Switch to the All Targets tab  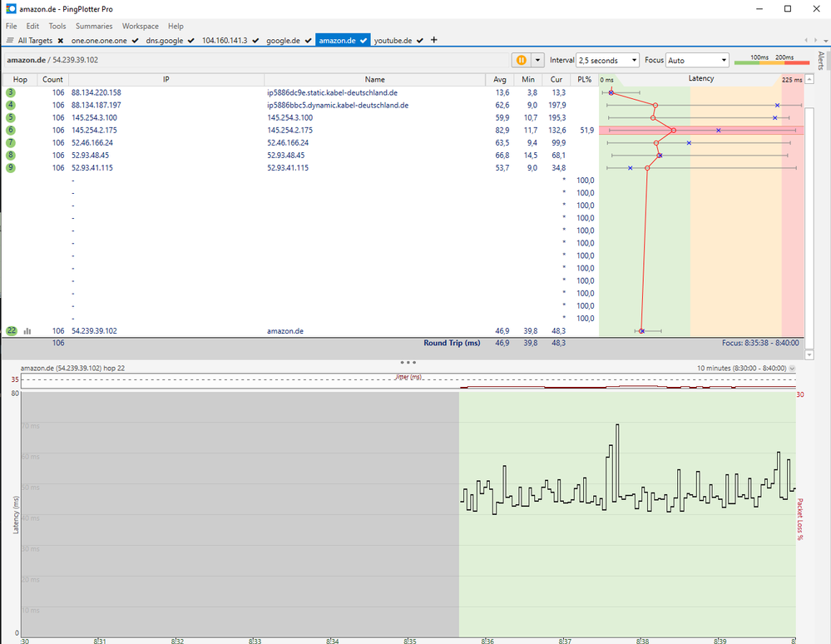35,40
